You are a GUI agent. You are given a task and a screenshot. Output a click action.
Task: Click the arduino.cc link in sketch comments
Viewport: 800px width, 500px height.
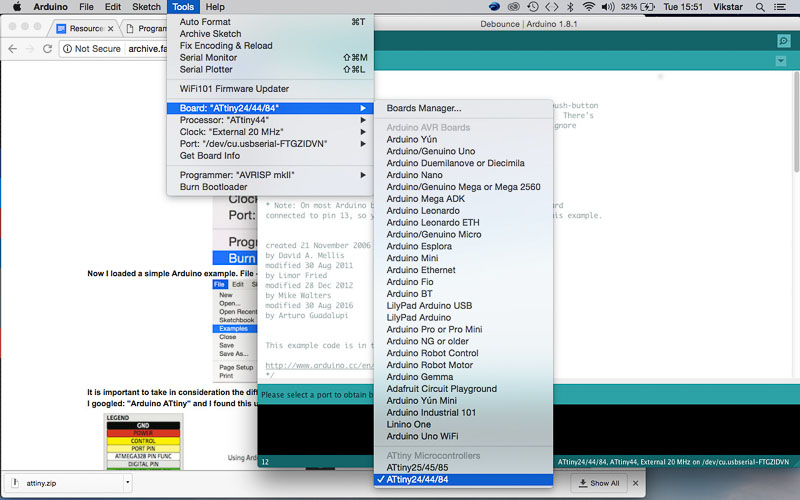click(x=319, y=365)
